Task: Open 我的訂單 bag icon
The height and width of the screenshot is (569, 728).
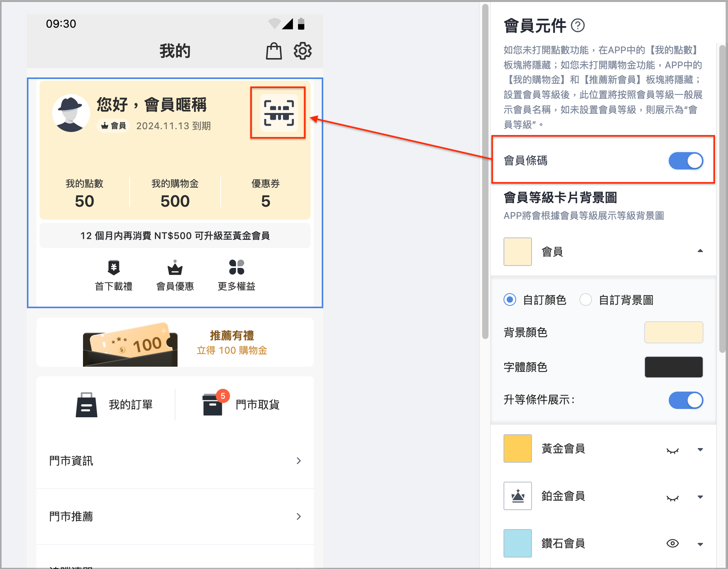Action: pos(87,405)
